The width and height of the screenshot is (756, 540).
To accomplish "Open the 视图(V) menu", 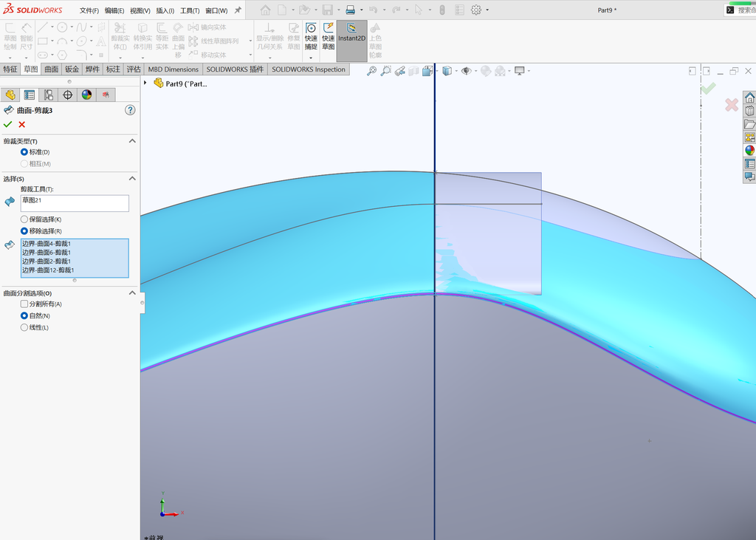I will (140, 10).
